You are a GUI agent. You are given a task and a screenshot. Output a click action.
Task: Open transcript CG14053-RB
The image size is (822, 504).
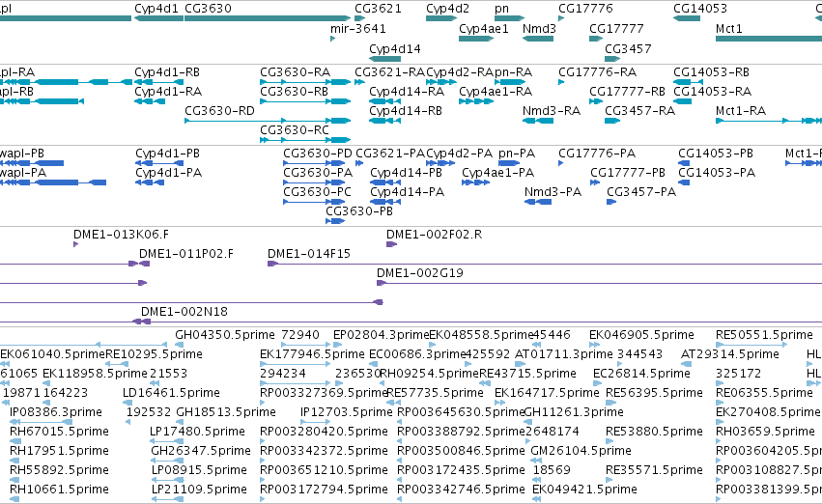click(x=711, y=72)
